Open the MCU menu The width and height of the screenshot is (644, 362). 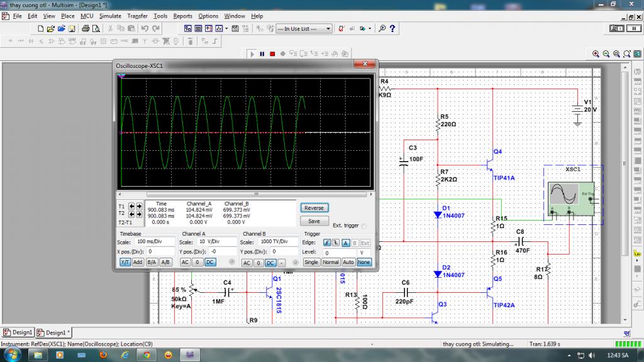[x=87, y=16]
